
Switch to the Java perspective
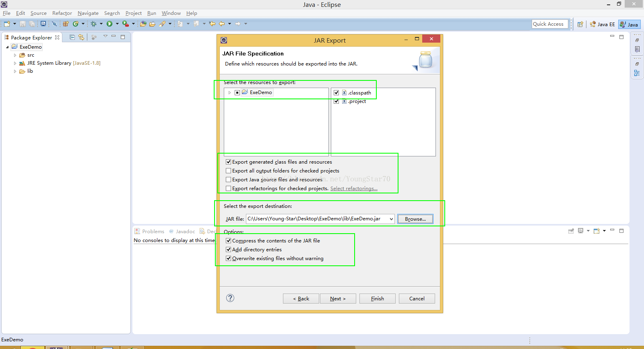(630, 24)
